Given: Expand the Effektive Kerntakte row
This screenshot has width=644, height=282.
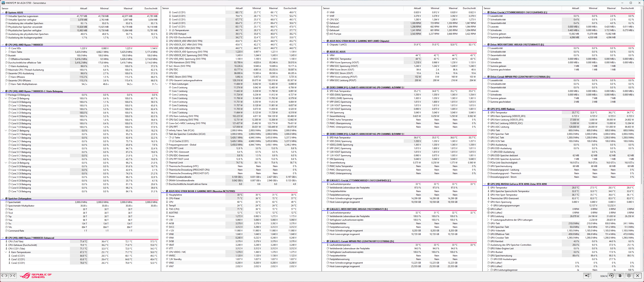Looking at the screenshot, I should [6, 59].
